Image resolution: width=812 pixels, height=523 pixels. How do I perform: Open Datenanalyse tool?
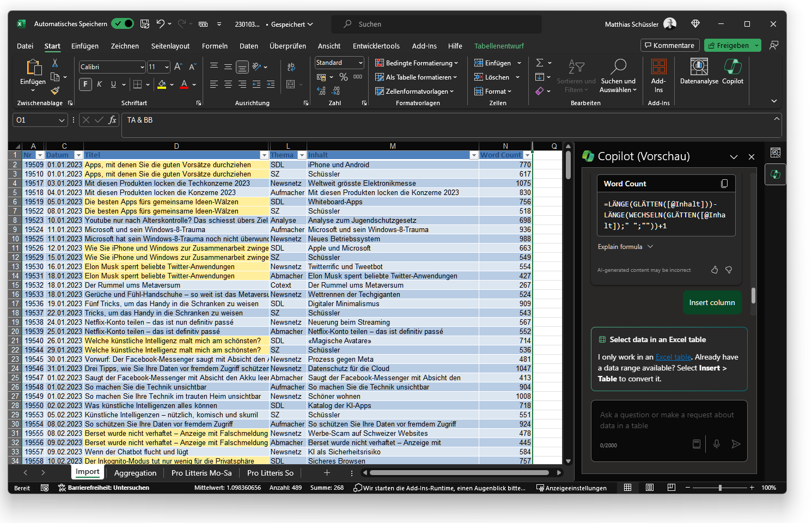pos(699,72)
